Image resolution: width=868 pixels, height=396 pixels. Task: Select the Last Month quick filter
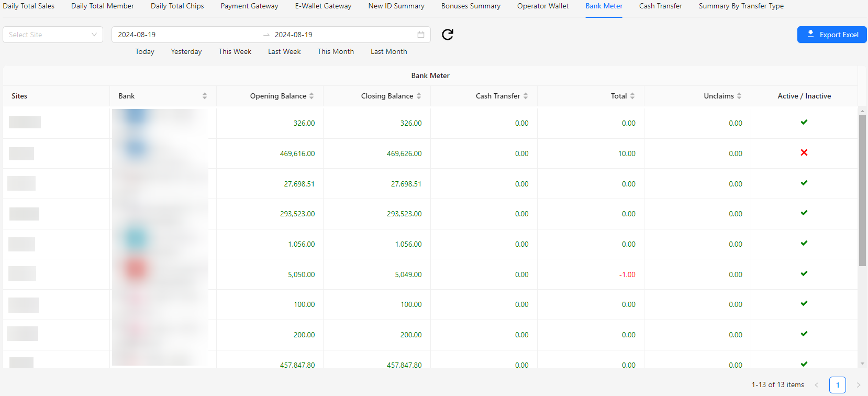pyautogui.click(x=388, y=51)
